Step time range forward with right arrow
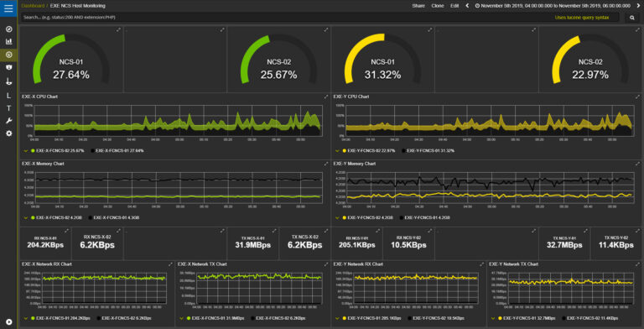Image resolution: width=644 pixels, height=329 pixels. (x=638, y=6)
